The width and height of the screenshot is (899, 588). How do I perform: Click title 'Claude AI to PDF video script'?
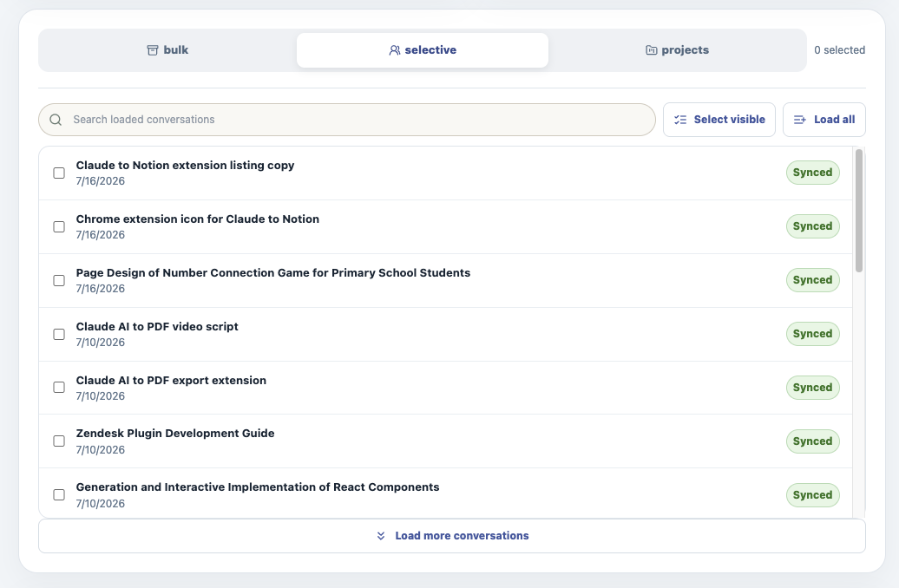coord(157,327)
